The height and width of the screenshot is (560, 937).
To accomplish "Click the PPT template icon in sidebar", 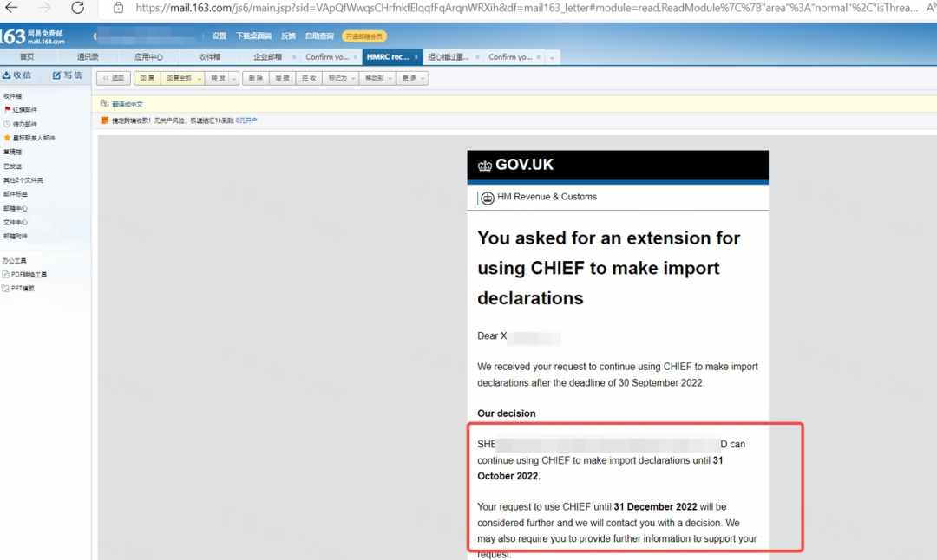I will point(5,289).
